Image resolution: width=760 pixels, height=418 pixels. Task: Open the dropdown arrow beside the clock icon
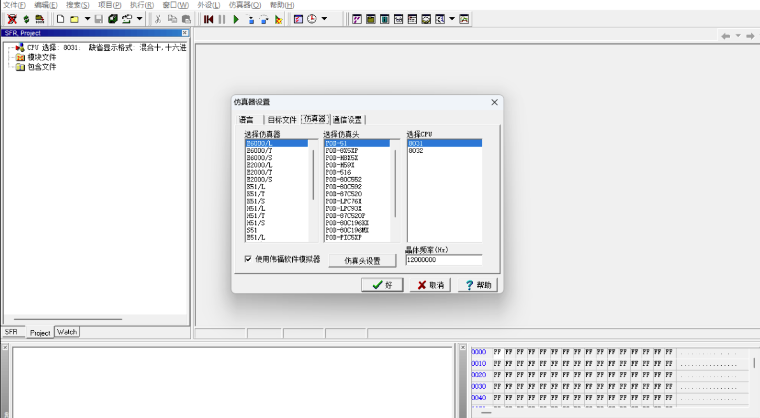(x=324, y=19)
